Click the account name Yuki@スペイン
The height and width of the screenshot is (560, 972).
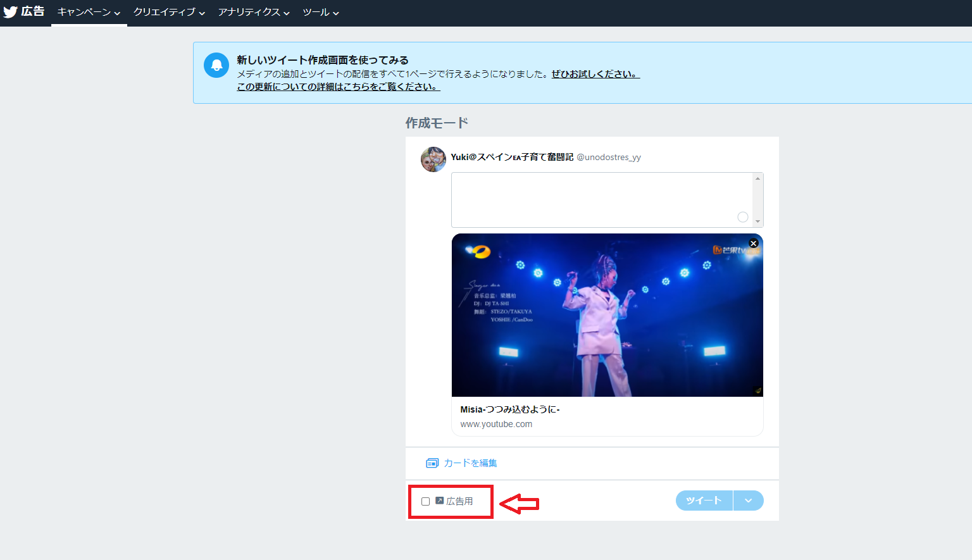pyautogui.click(x=512, y=157)
